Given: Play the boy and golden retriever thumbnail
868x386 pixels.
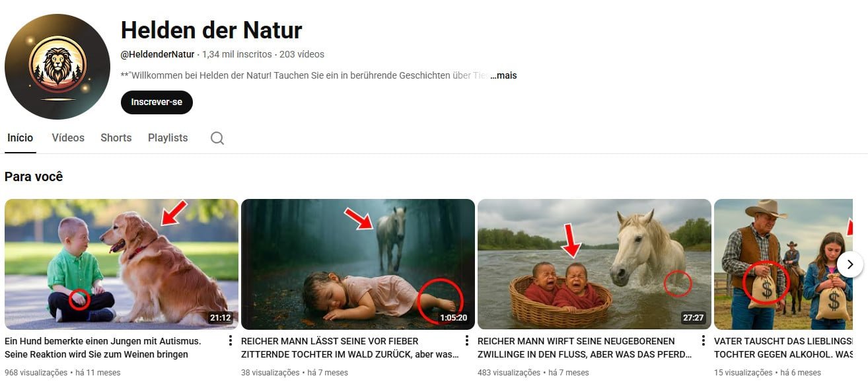Looking at the screenshot, I should tap(122, 264).
